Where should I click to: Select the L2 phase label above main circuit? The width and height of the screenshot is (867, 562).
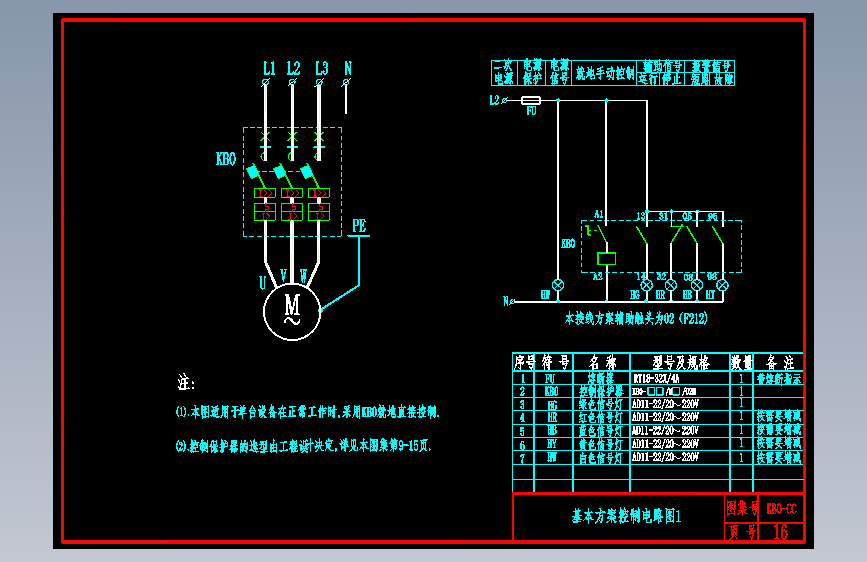293,69
